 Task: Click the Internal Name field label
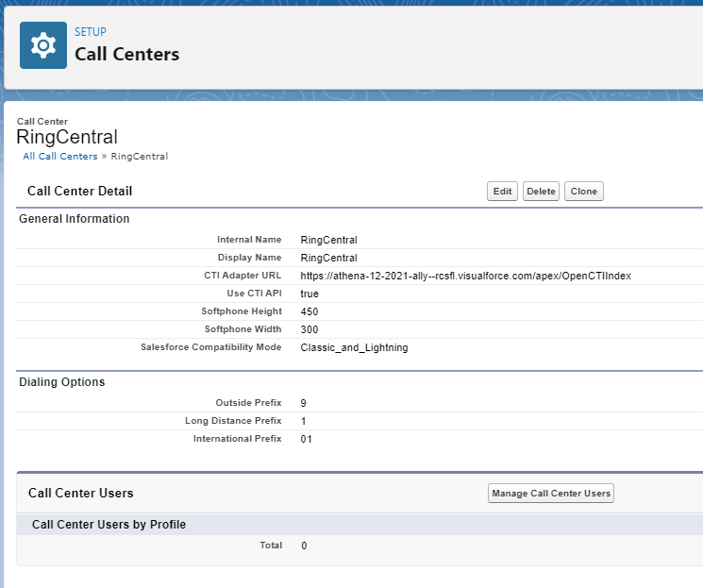click(x=249, y=240)
